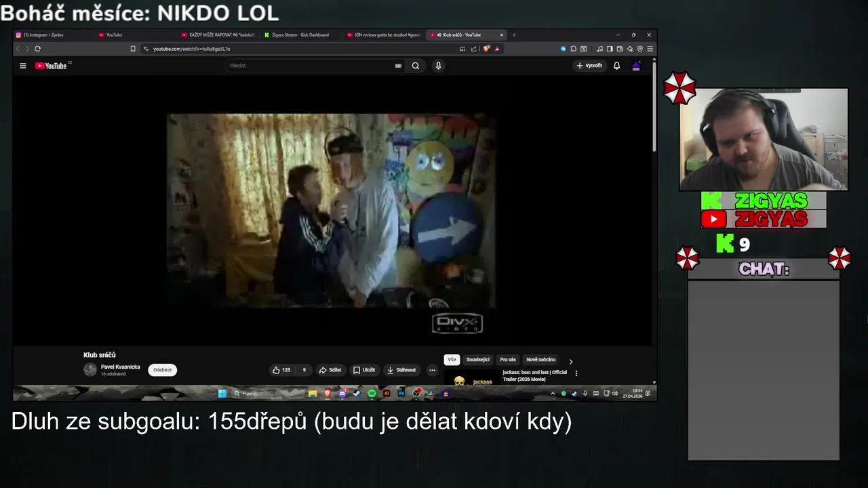Click the video player to toggle playback
This screenshot has width=868, height=488.
click(x=332, y=211)
